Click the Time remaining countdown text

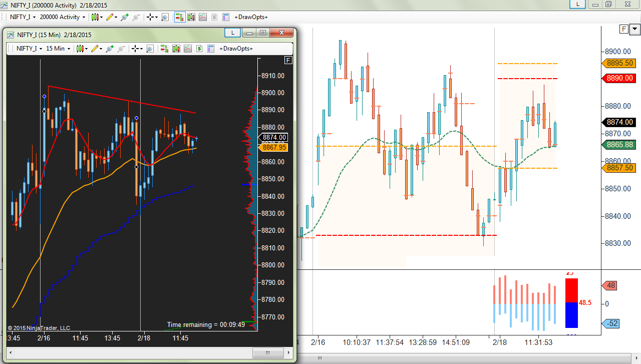[206, 324]
